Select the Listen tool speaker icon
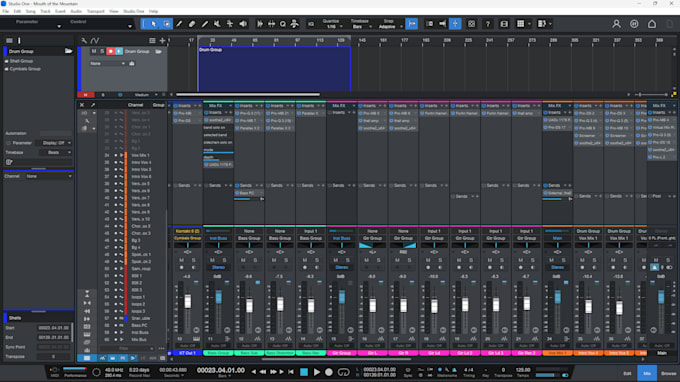 click(243, 24)
